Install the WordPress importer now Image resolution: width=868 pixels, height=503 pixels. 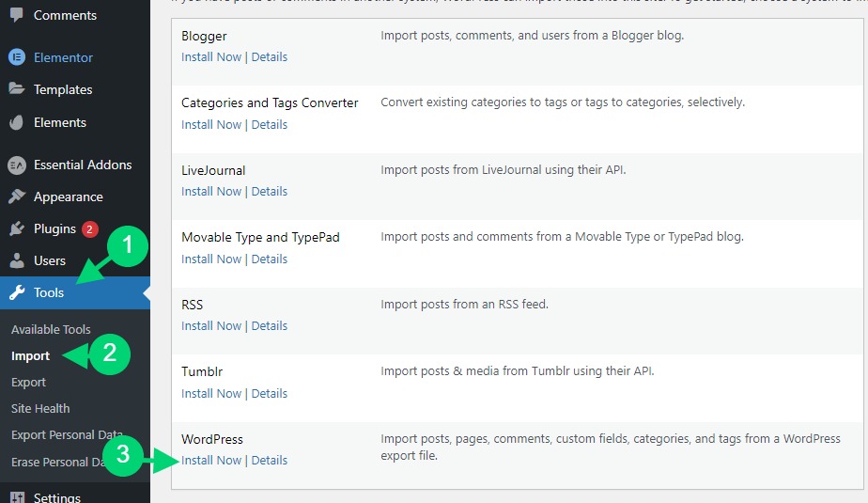[x=211, y=460]
